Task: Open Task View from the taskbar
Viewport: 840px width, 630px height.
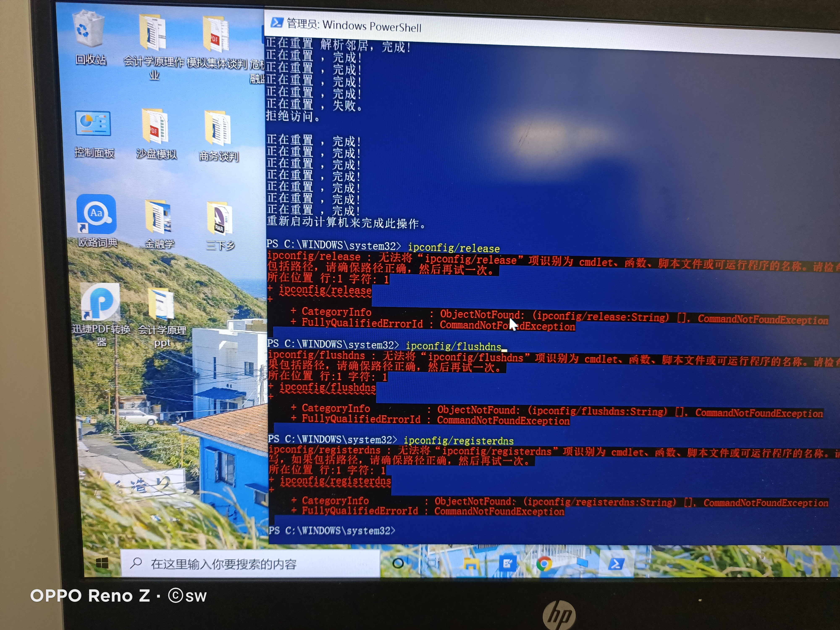Action: click(433, 564)
